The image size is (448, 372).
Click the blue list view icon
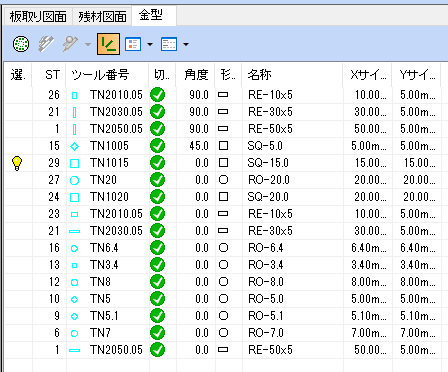133,44
